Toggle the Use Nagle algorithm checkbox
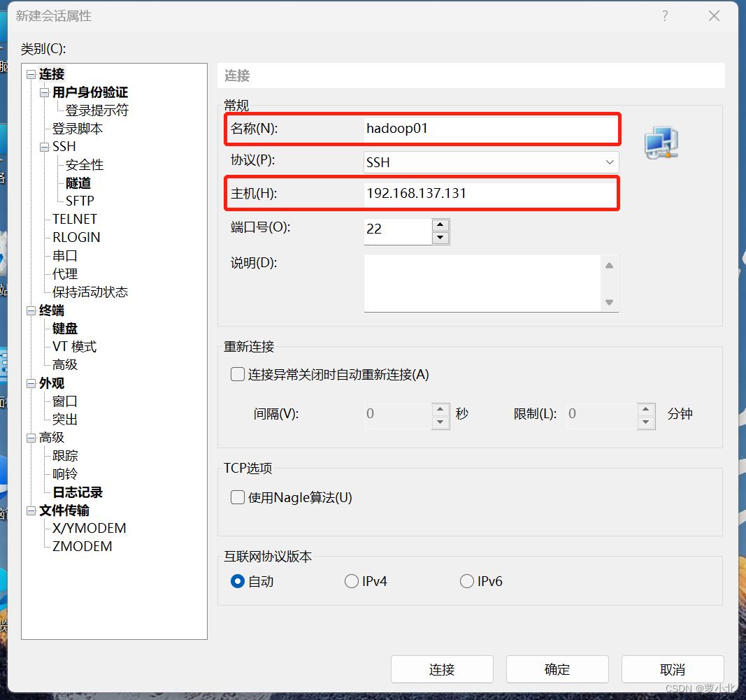 tap(238, 497)
